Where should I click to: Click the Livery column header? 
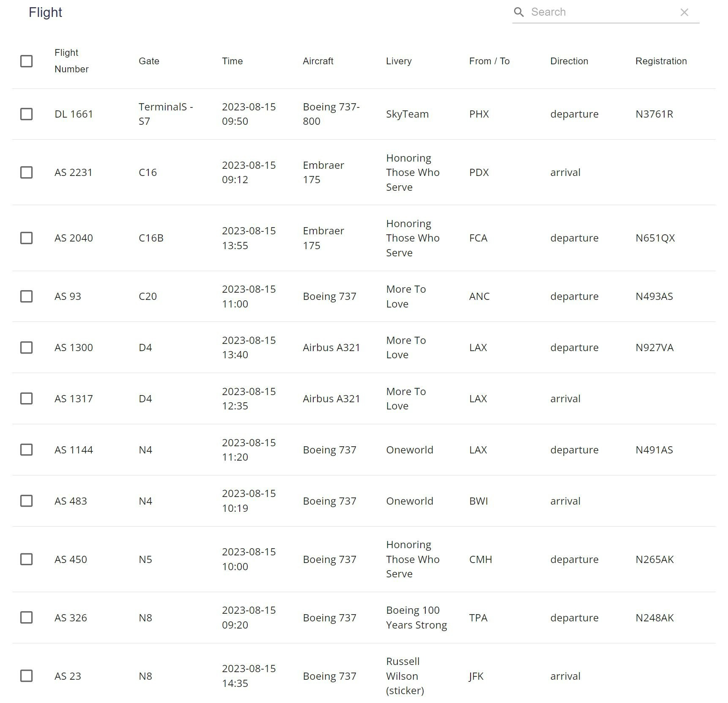[x=399, y=61]
